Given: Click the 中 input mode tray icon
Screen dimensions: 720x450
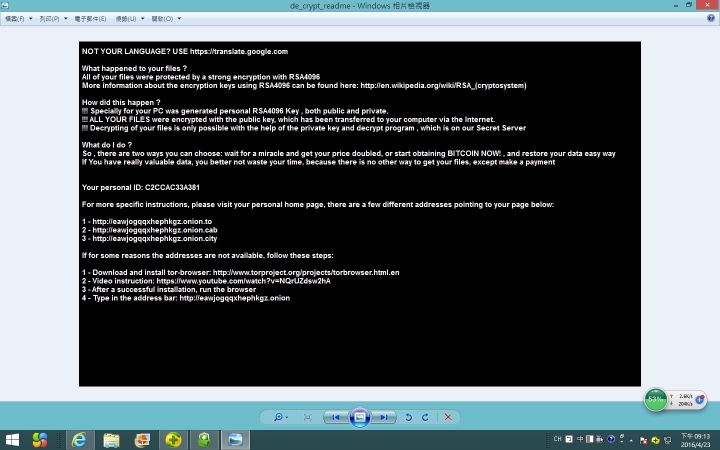Looking at the screenshot, I should 580,439.
